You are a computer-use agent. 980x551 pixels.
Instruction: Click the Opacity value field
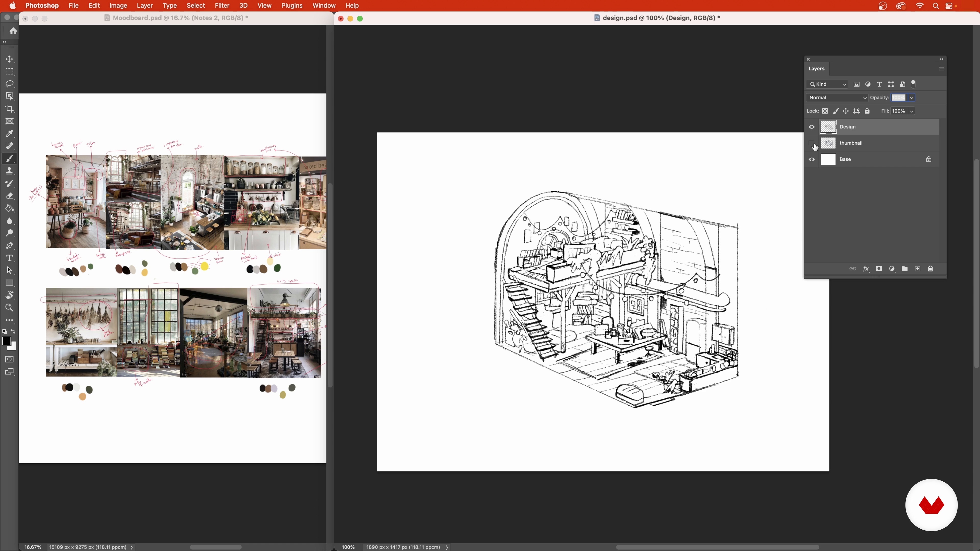(899, 98)
